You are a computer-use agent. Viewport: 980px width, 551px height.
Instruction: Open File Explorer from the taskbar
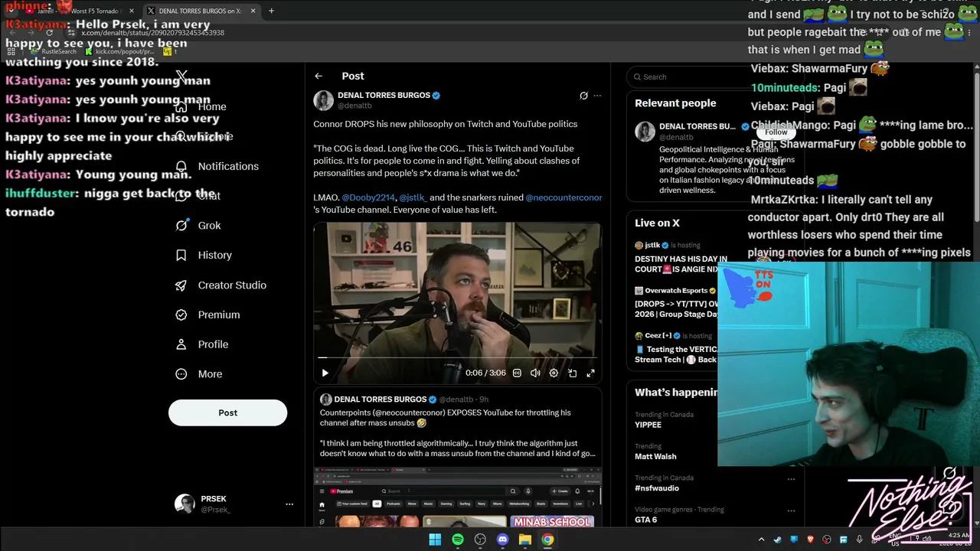524,540
